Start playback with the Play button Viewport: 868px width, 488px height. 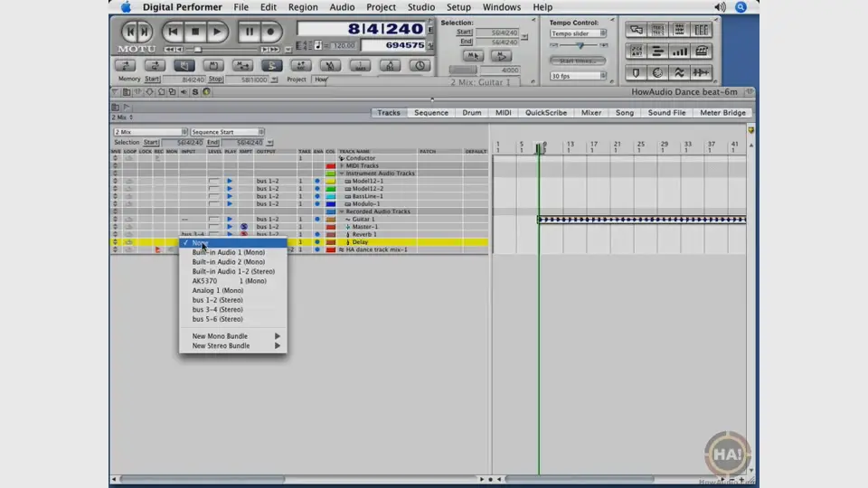pyautogui.click(x=217, y=32)
